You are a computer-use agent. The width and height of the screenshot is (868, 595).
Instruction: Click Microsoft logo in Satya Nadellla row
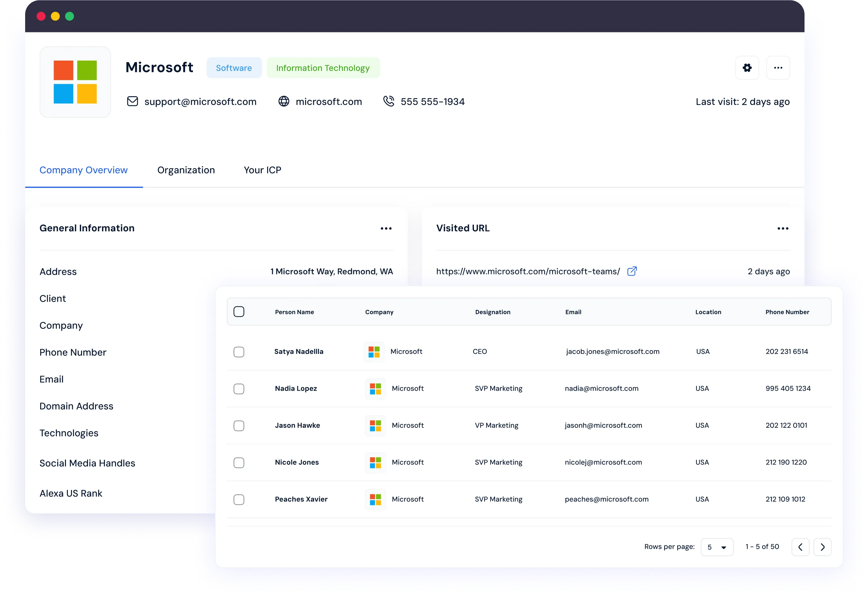click(x=374, y=351)
